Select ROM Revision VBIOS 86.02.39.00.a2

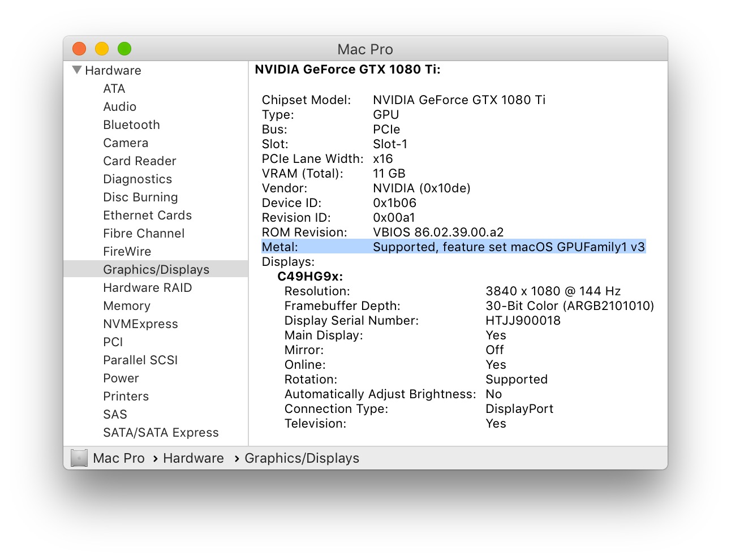(x=438, y=232)
